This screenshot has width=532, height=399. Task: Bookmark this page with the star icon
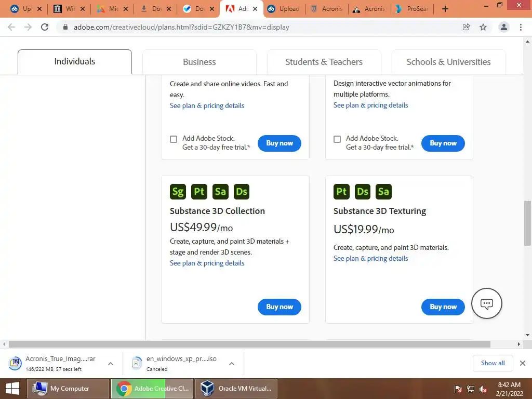pyautogui.click(x=483, y=27)
